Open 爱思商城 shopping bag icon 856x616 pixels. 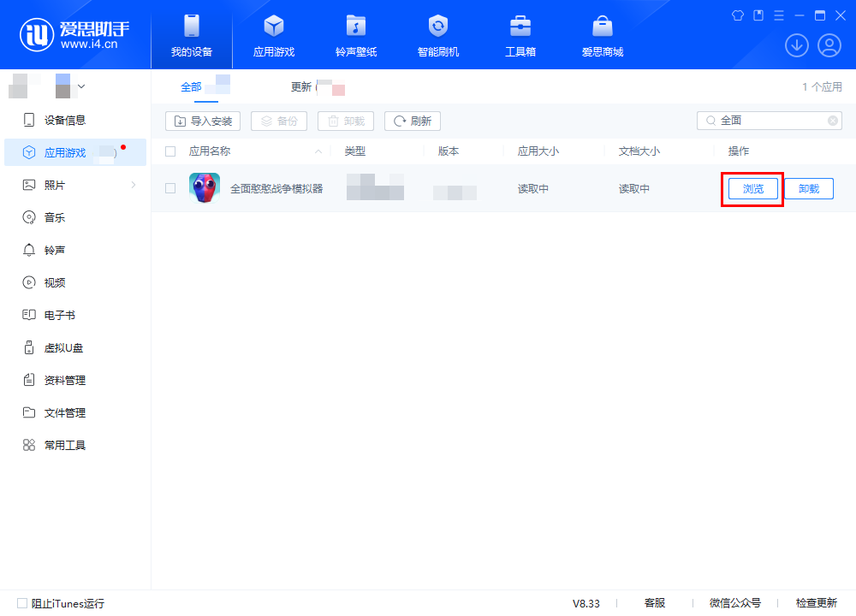[603, 26]
